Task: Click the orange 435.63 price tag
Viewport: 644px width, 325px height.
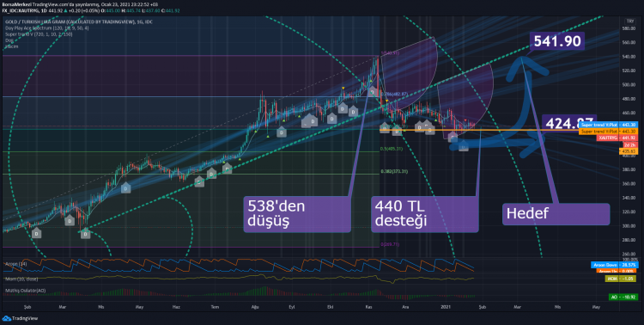Action: coord(629,151)
